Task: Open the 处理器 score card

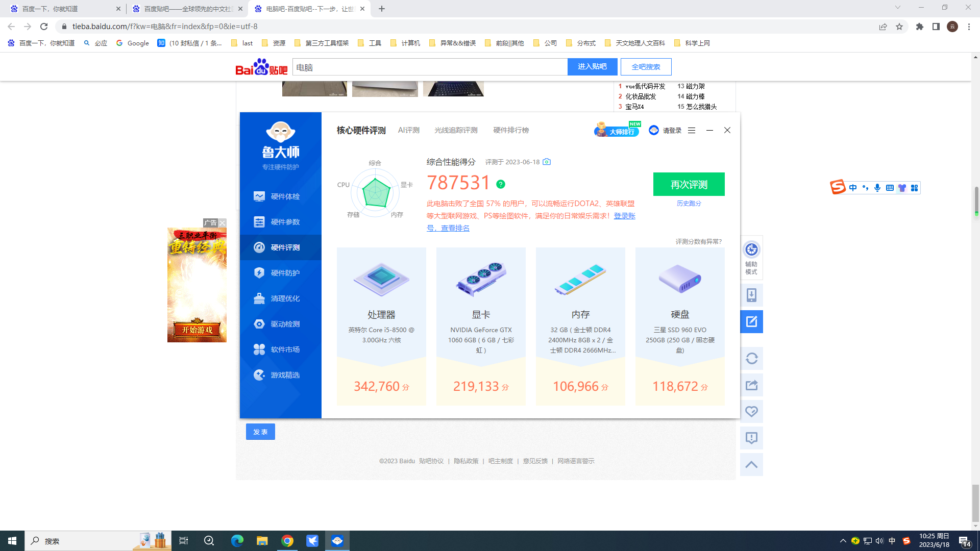Action: click(381, 327)
